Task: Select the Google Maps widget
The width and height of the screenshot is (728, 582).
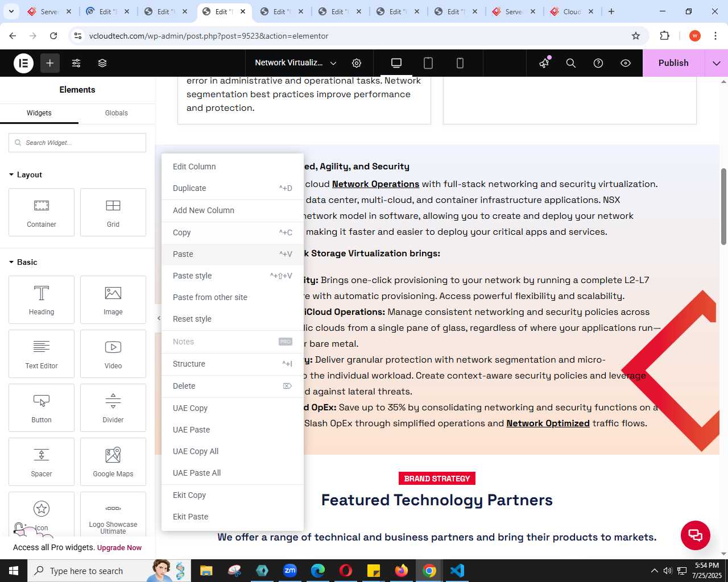Action: tap(113, 462)
